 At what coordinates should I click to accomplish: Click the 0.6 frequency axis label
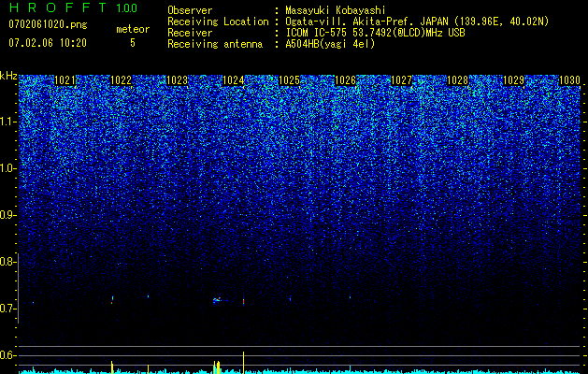coord(7,355)
